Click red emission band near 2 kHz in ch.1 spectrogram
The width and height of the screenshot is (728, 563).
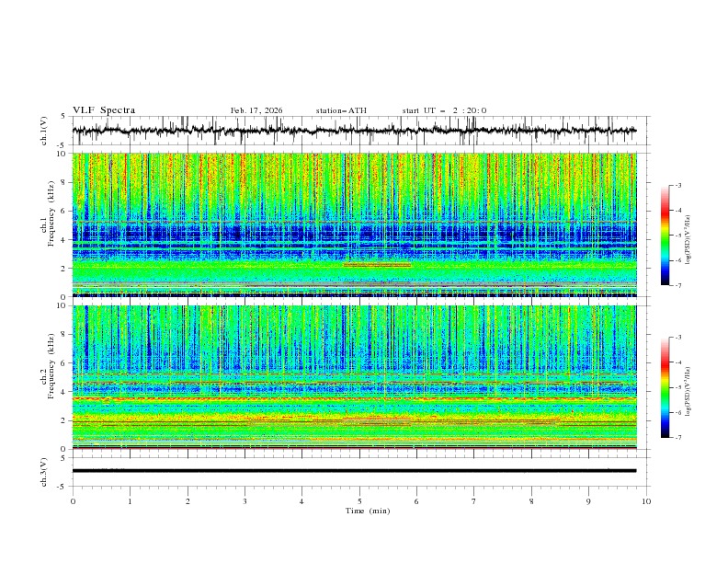coord(377,265)
